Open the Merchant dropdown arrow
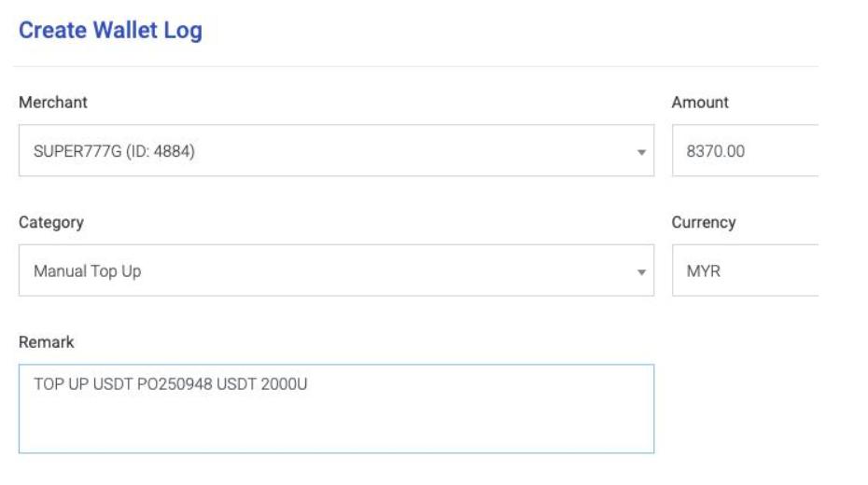 [641, 152]
